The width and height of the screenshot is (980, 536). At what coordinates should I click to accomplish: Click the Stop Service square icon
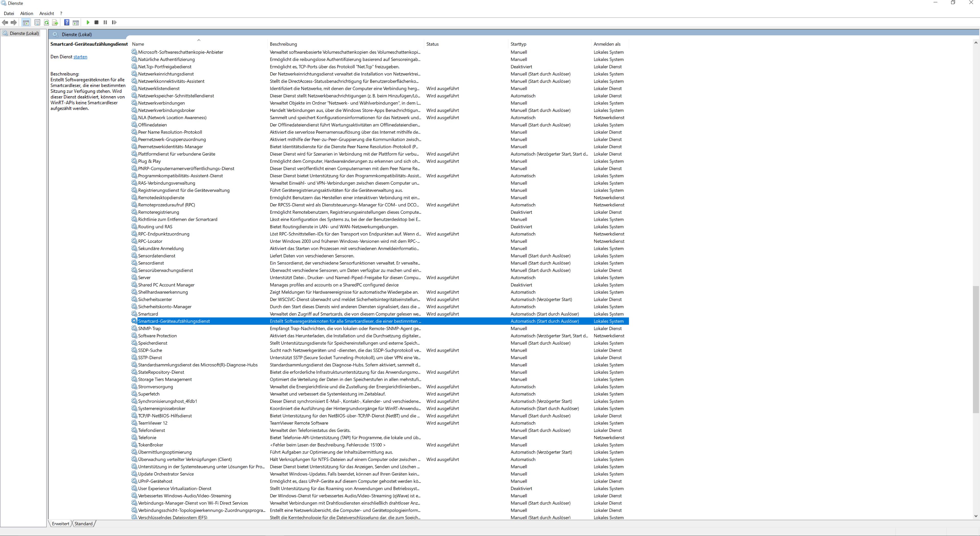click(x=97, y=22)
